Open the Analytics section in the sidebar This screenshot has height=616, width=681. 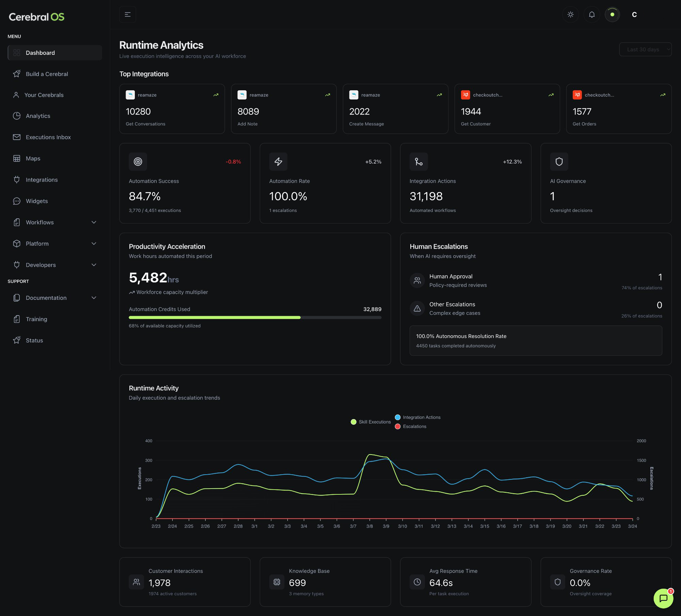pos(38,116)
